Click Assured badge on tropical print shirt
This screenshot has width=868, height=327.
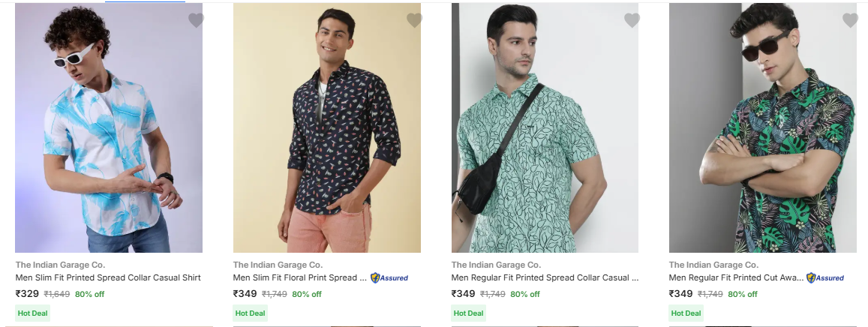825,277
